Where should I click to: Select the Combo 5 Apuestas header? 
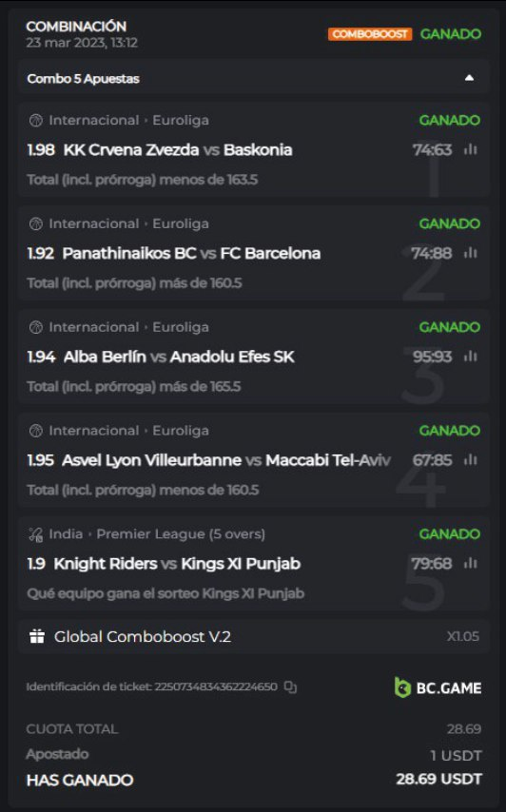(254, 78)
